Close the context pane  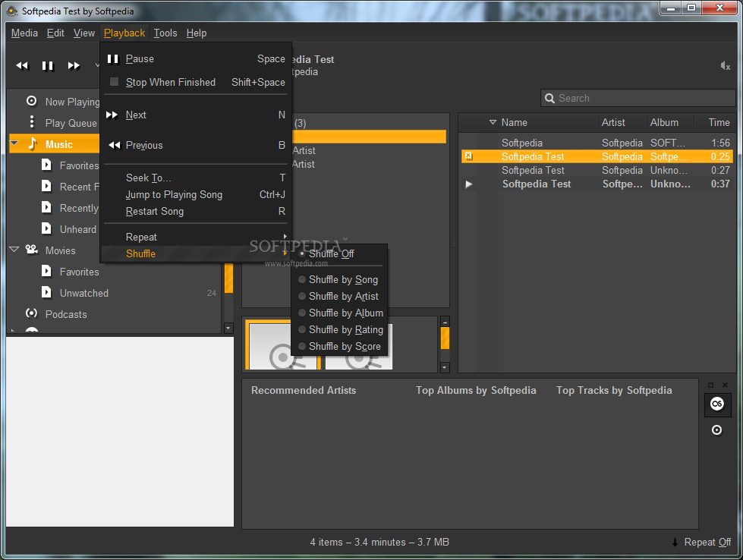point(725,385)
